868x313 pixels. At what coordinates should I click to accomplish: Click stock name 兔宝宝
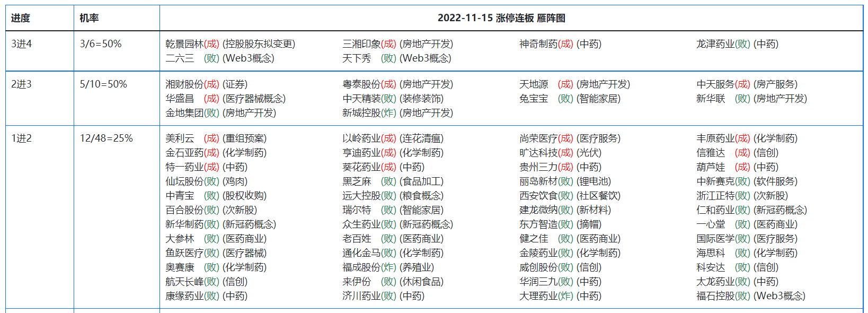(534, 99)
